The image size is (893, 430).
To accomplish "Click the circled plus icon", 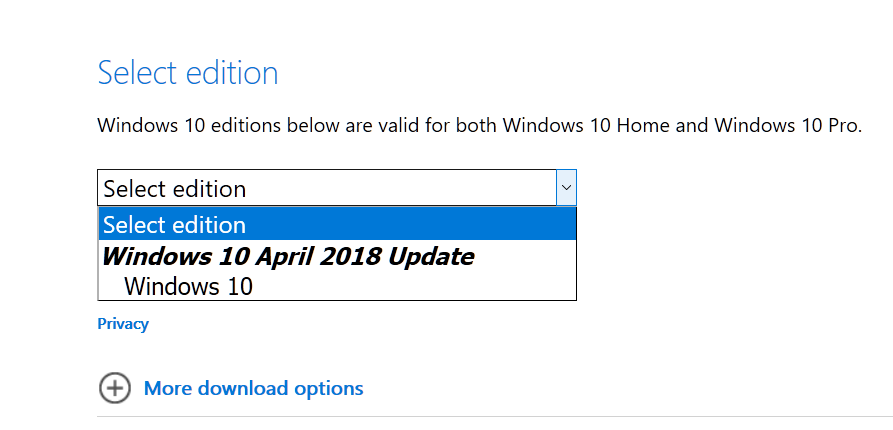I will coord(114,388).
